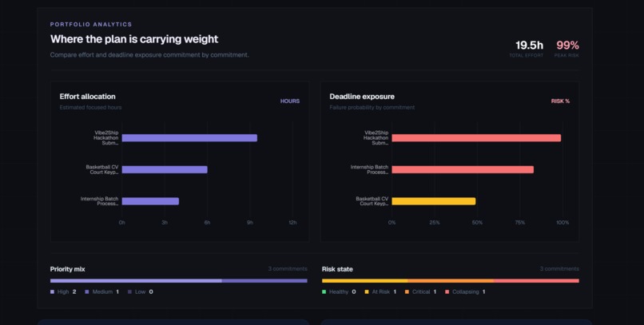
Task: Click the 50% axis tick label
Action: pos(477,223)
